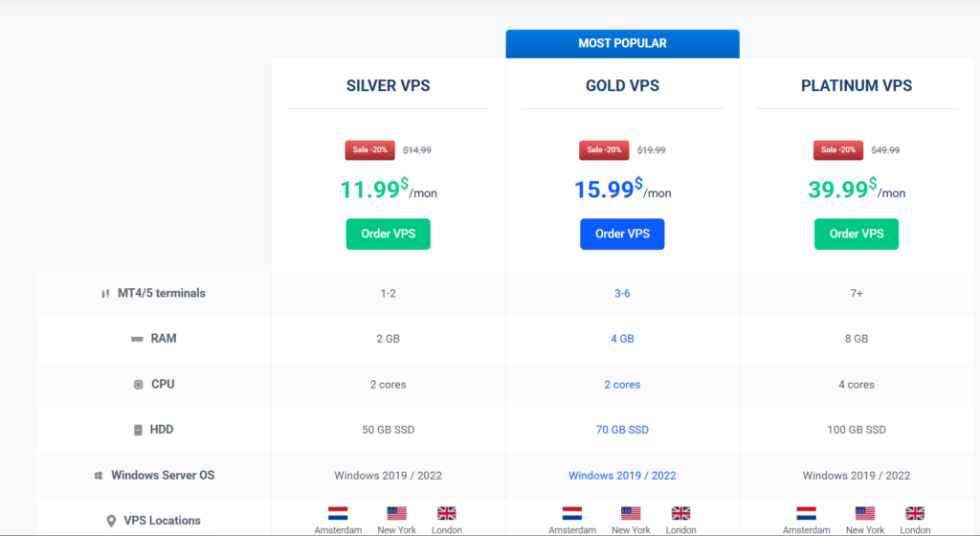Click the Most Popular banner tab
The image size is (980, 536).
point(622,43)
